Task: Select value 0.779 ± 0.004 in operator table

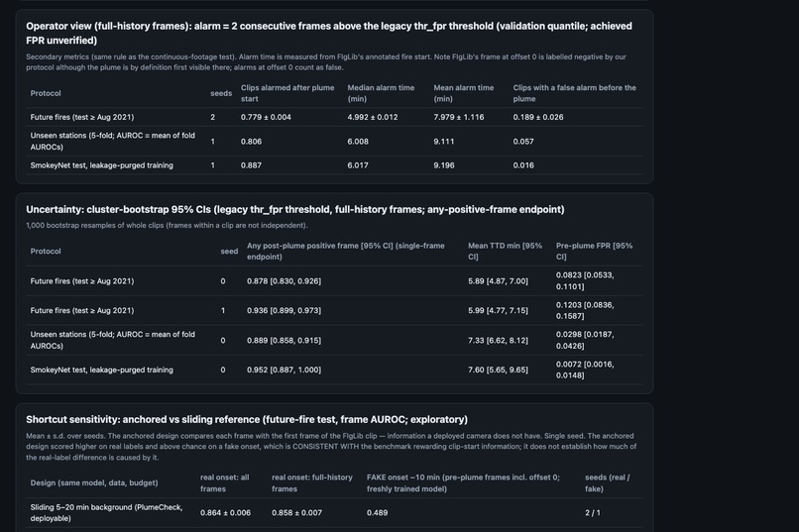Action: tap(266, 117)
